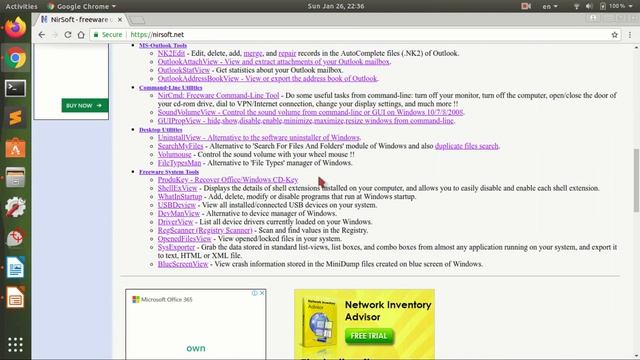Open a new tab
Viewport: 640px width, 360px height.
pos(137,20)
